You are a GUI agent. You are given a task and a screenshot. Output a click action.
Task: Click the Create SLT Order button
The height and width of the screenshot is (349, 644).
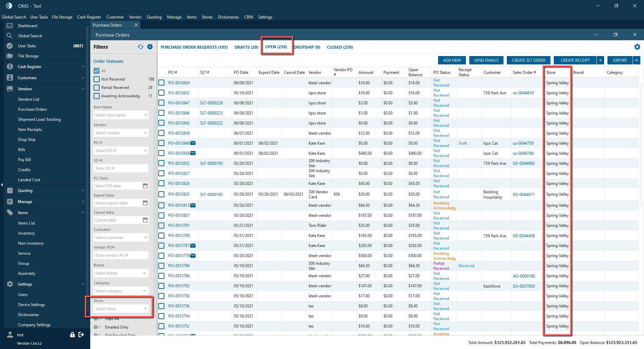pos(528,60)
